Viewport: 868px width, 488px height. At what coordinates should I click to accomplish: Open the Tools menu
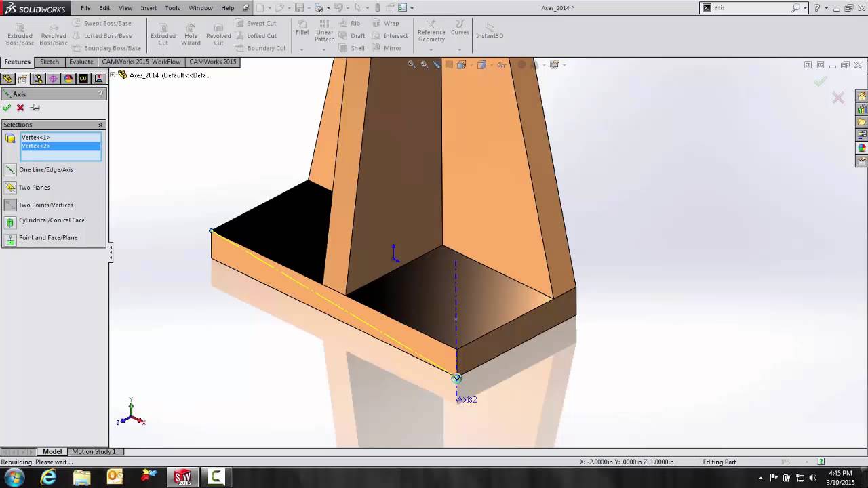click(172, 8)
